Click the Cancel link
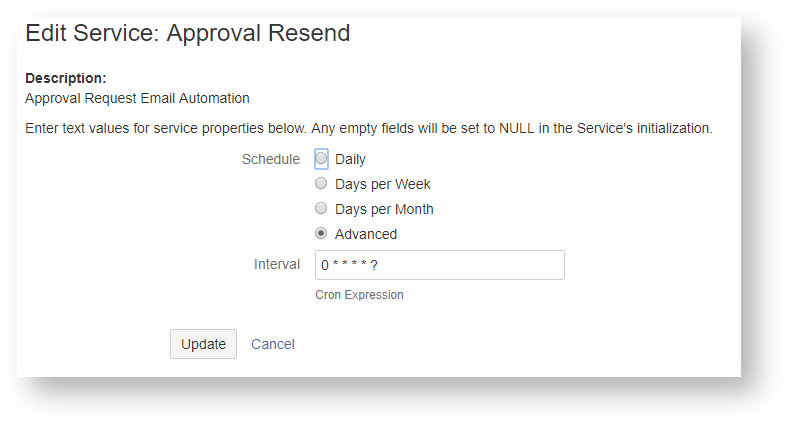The image size is (789, 425). (272, 344)
